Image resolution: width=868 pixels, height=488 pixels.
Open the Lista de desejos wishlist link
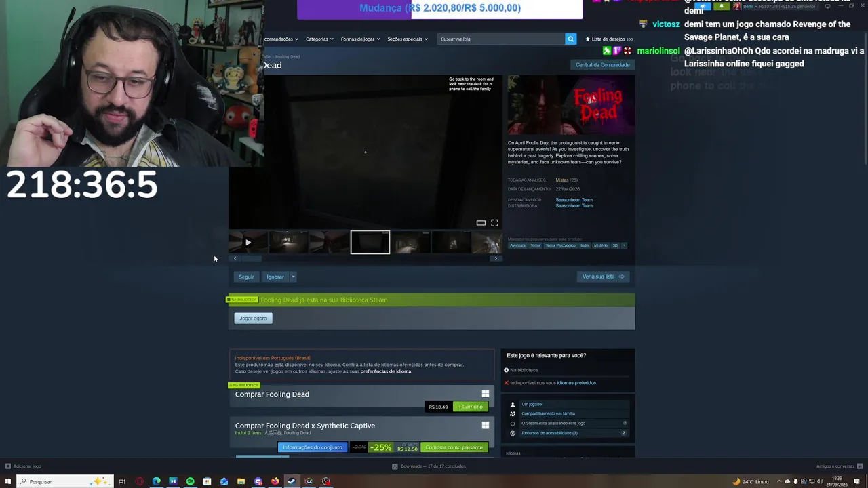pyautogui.click(x=609, y=39)
